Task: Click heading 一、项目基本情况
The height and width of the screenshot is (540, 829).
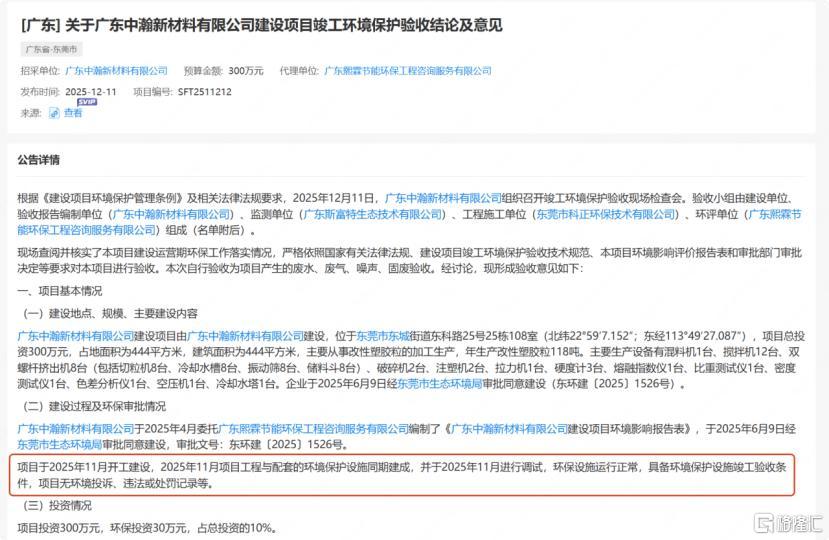Action: pos(60,291)
